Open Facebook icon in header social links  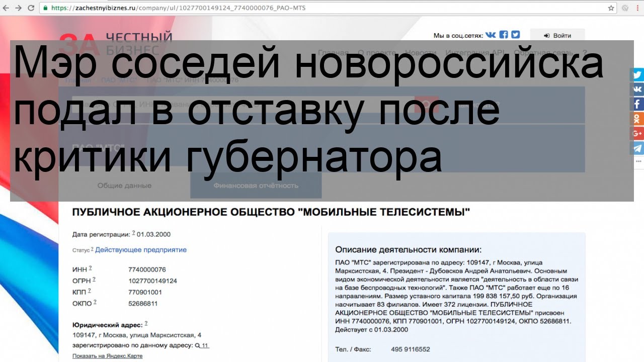tap(504, 35)
